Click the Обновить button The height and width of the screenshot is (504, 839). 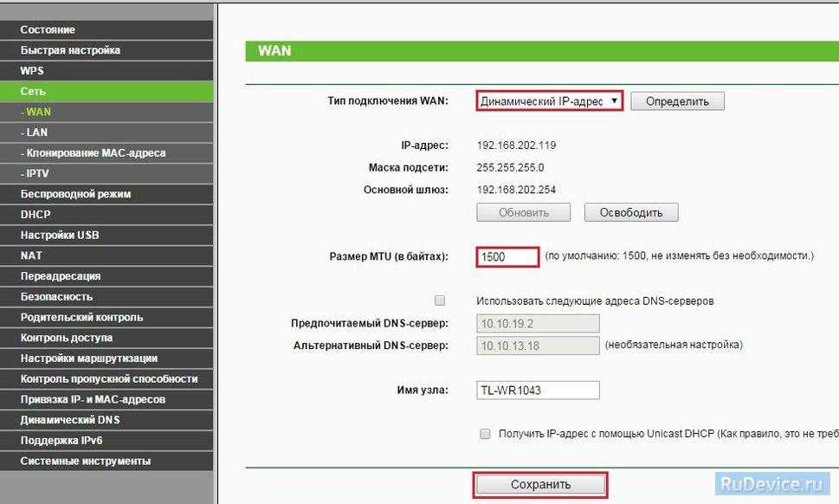click(x=523, y=212)
